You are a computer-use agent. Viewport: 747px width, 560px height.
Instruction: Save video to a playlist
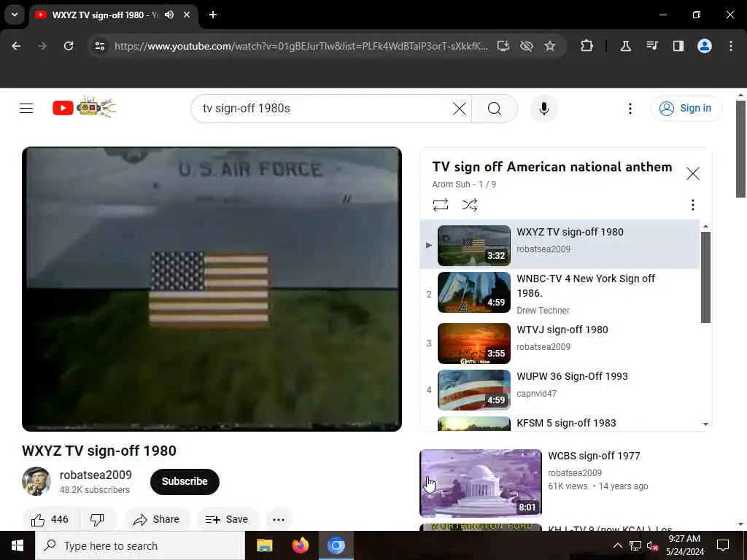[x=228, y=519]
